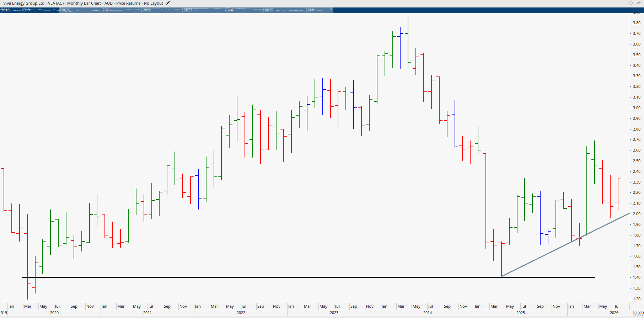Viewport: 644px width, 318px height.
Task: Click the 0.073 value in bottom-right corner
Action: (x=639, y=313)
